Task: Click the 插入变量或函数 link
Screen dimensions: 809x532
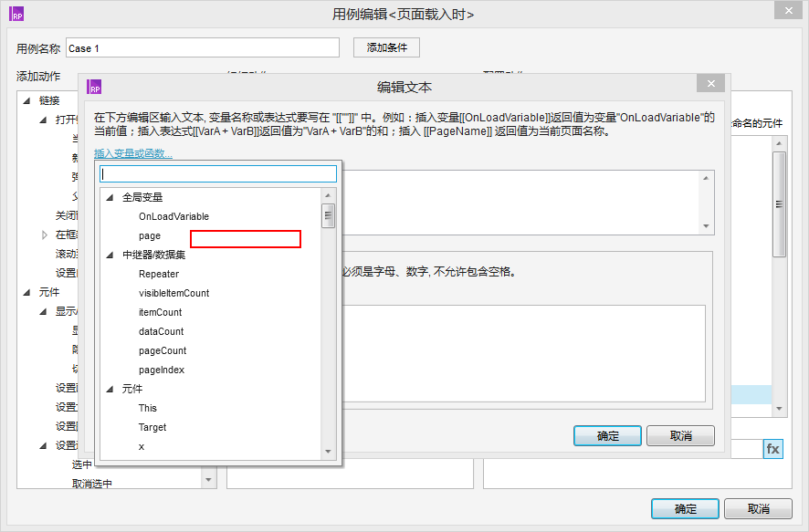Action: tap(133, 153)
